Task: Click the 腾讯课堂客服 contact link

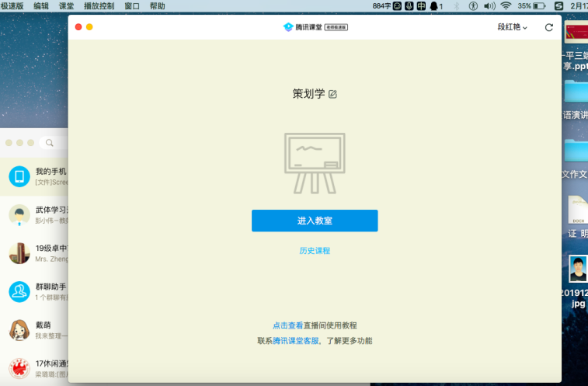Action: pyautogui.click(x=295, y=341)
